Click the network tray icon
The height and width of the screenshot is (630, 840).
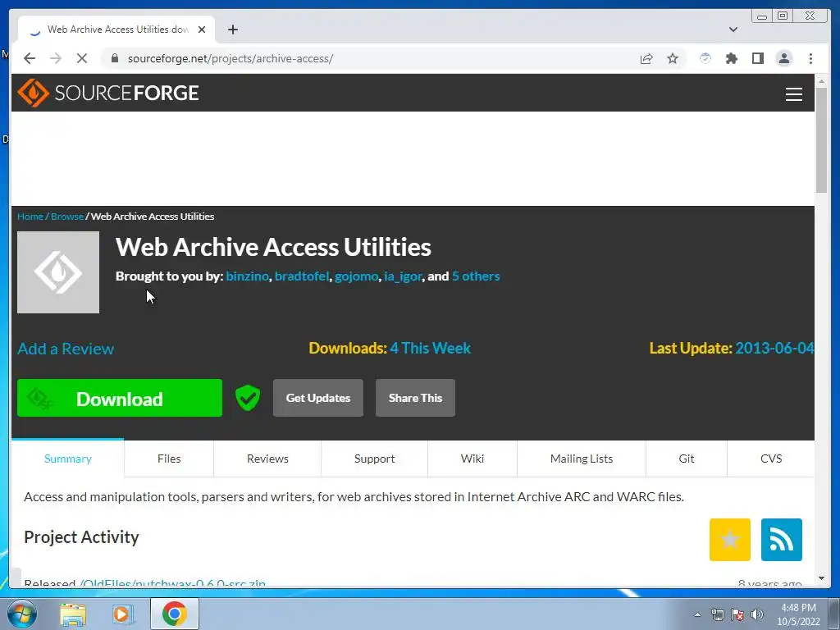click(x=717, y=614)
